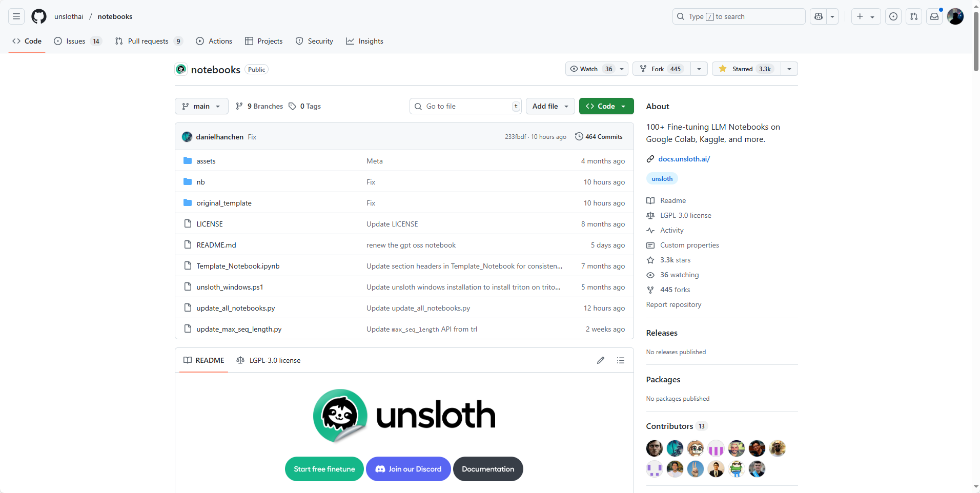Click the page vertical scrollbar
Image resolution: width=980 pixels, height=493 pixels.
[976, 41]
